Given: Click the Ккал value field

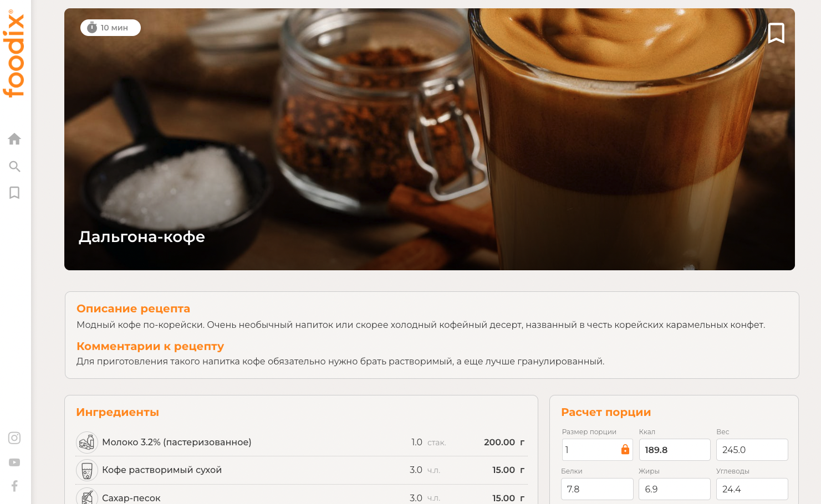Looking at the screenshot, I should click(675, 450).
